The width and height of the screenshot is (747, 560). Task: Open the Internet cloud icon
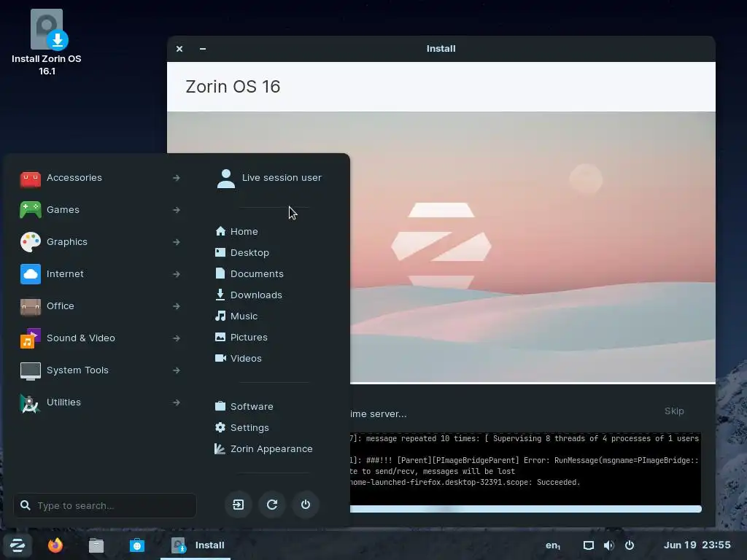[x=31, y=274]
